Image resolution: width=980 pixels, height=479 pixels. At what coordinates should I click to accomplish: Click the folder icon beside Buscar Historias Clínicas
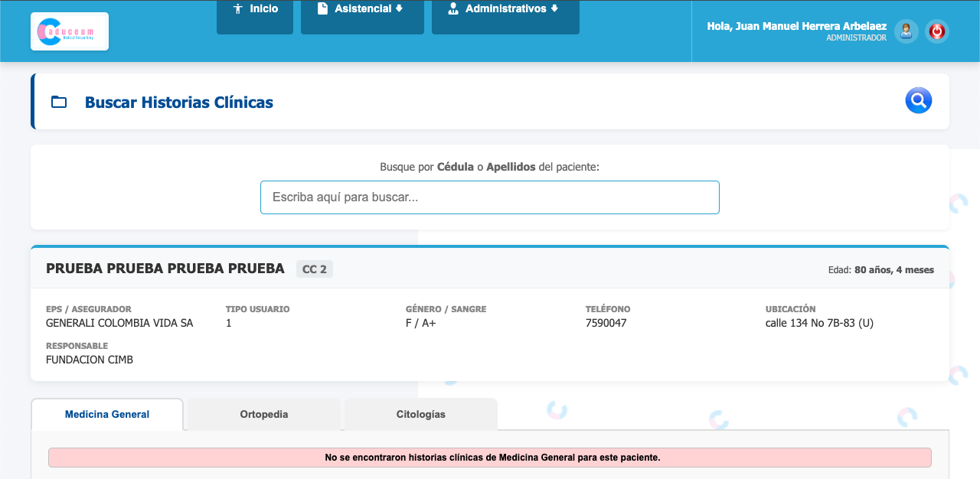[59, 102]
